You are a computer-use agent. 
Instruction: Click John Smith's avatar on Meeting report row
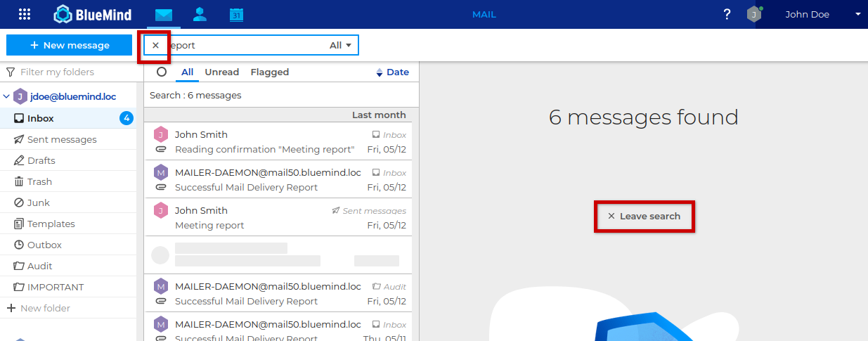point(161,210)
